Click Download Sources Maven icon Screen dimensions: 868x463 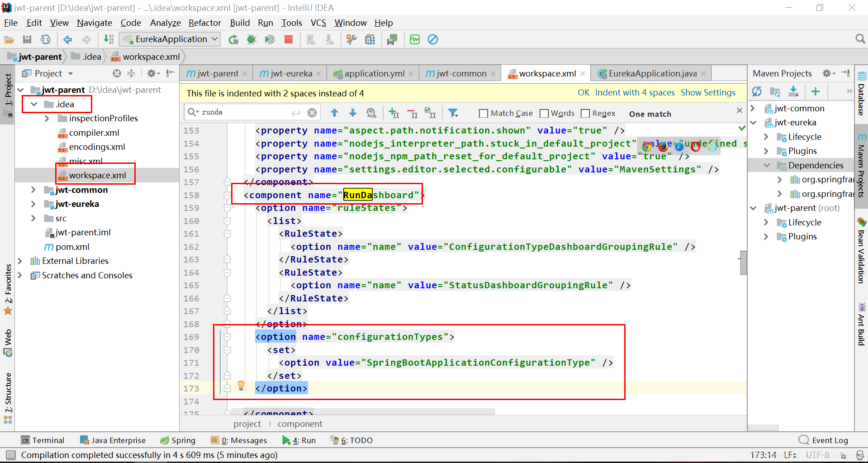tap(793, 92)
